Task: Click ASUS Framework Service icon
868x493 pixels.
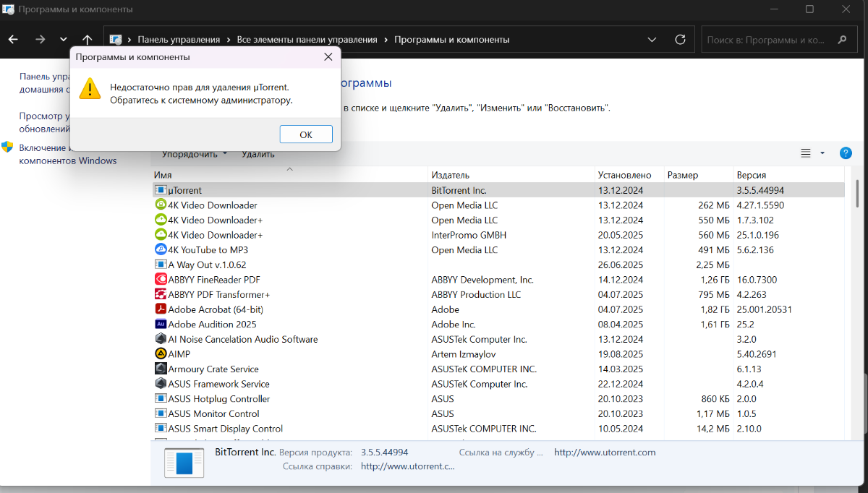Action: coord(161,384)
